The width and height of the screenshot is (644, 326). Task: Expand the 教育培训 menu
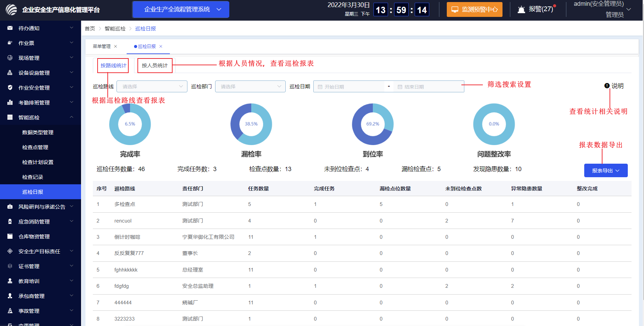coord(72,281)
